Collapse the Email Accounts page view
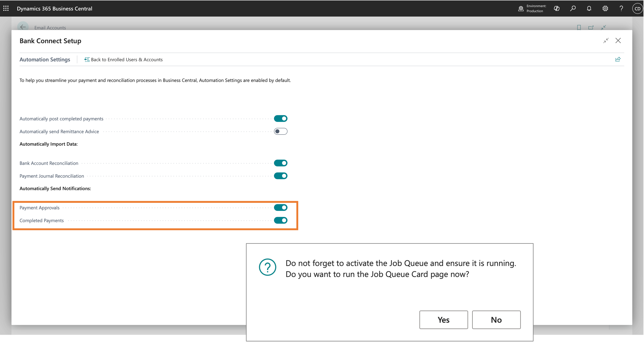 [x=603, y=27]
